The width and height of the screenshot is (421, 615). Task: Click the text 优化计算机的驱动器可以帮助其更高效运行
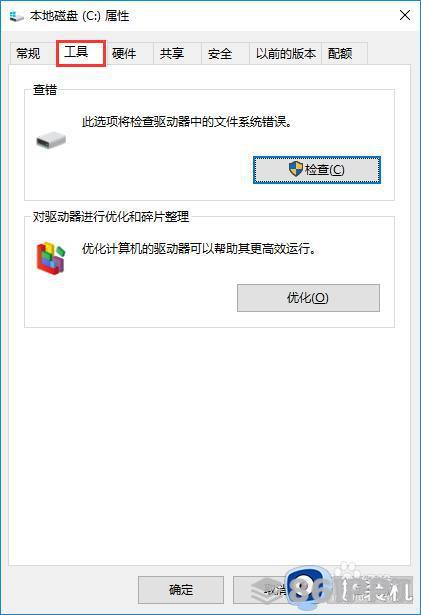click(x=199, y=249)
